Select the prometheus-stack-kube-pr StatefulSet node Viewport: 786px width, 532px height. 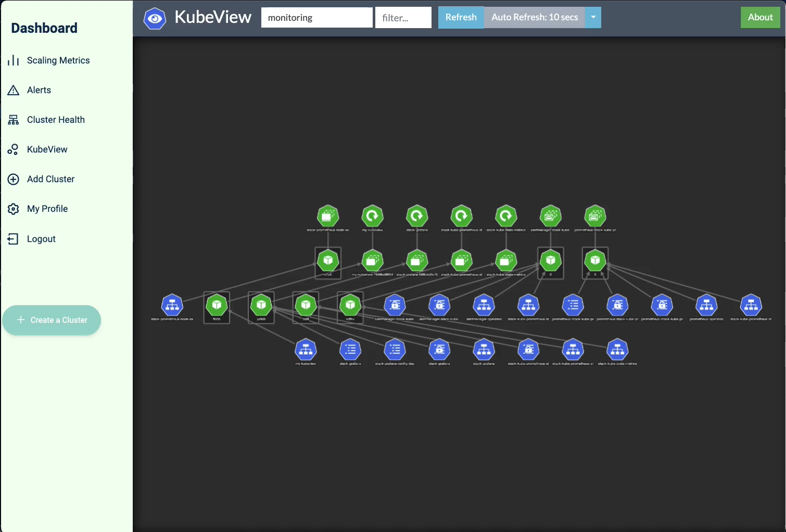(595, 216)
